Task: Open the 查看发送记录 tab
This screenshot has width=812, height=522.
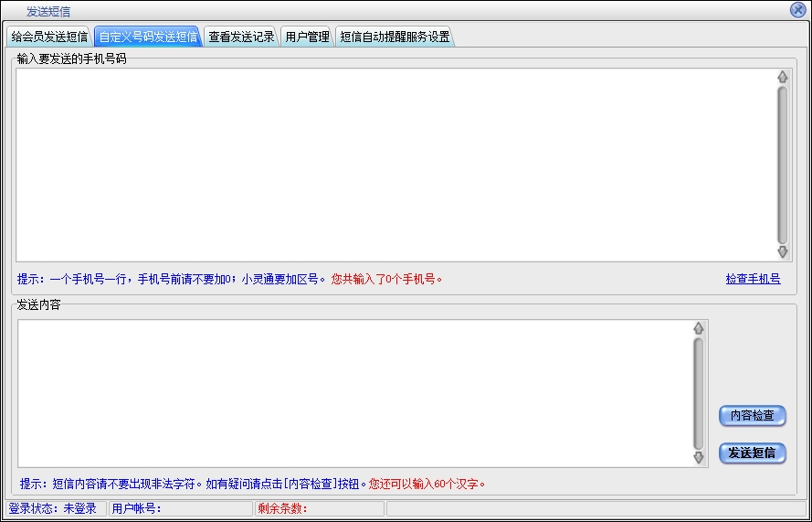Action: tap(241, 37)
